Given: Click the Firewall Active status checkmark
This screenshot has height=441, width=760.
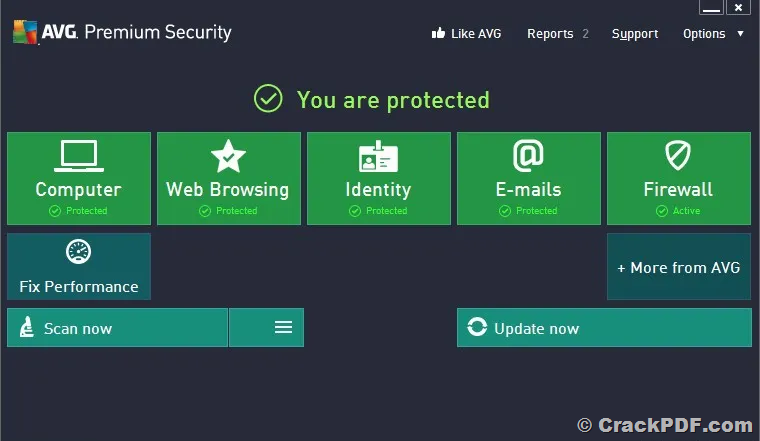Looking at the screenshot, I should pos(662,211).
